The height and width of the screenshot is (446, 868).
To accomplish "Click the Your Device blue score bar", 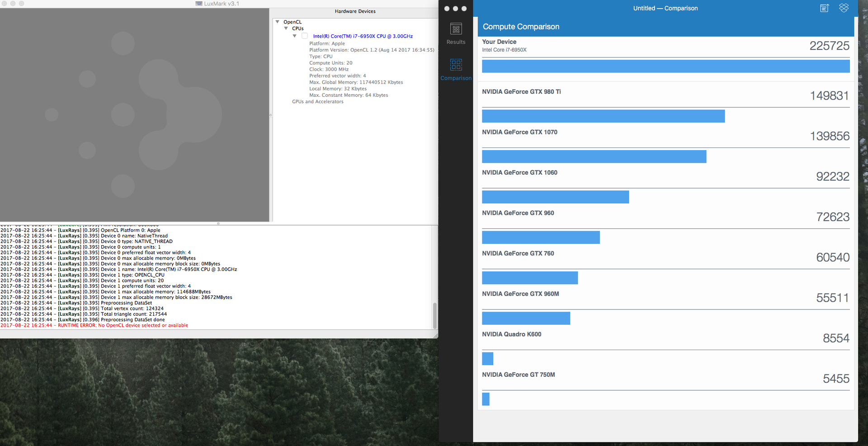I will [666, 66].
